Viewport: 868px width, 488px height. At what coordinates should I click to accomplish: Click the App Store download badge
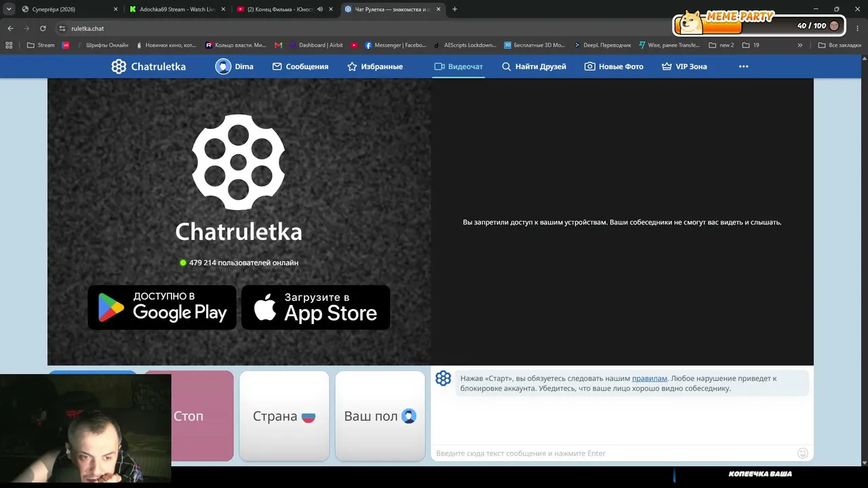pyautogui.click(x=315, y=308)
